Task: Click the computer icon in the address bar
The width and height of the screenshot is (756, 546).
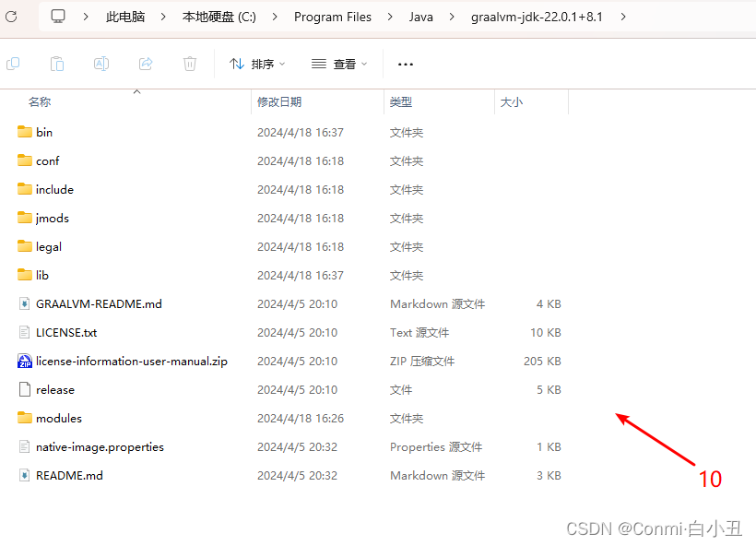Action: [x=58, y=16]
